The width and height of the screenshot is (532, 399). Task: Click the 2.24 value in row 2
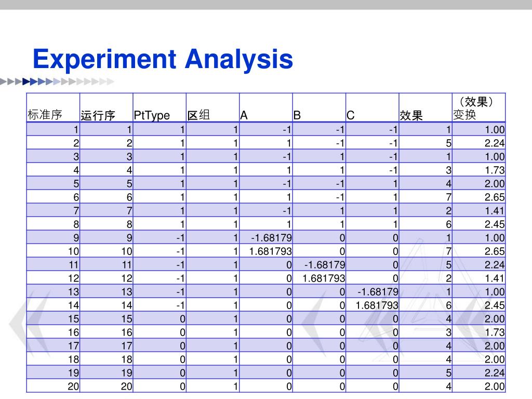(495, 143)
